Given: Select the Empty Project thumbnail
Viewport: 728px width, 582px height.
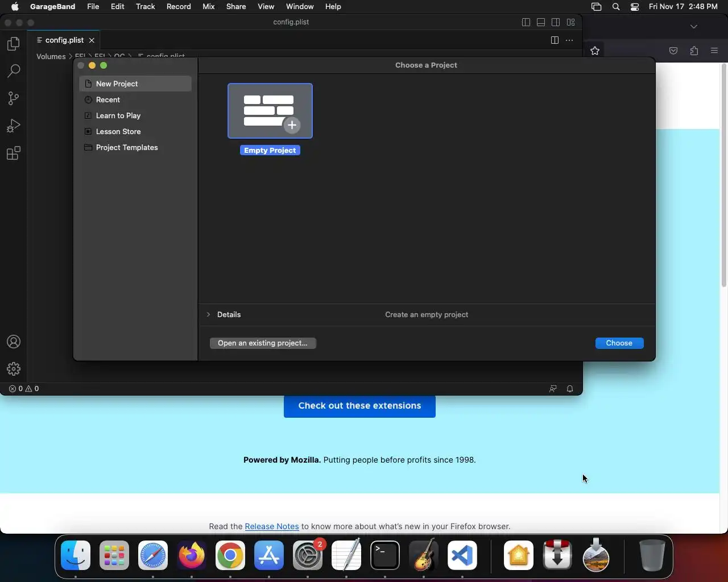Looking at the screenshot, I should [x=270, y=111].
